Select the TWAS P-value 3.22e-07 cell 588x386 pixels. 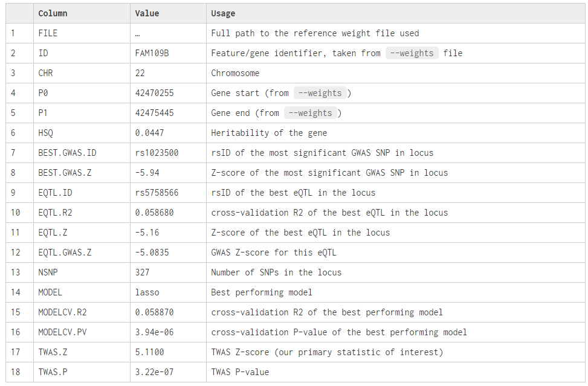pos(155,372)
